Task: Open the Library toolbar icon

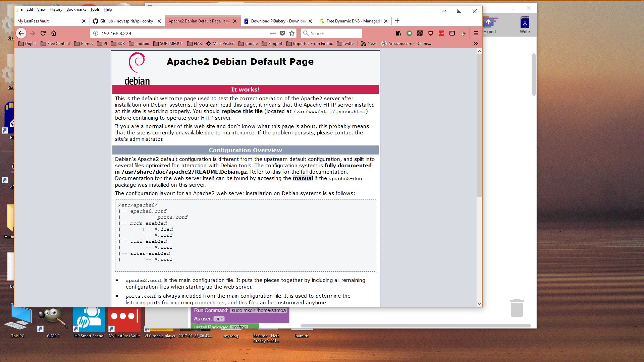Action: point(398,33)
